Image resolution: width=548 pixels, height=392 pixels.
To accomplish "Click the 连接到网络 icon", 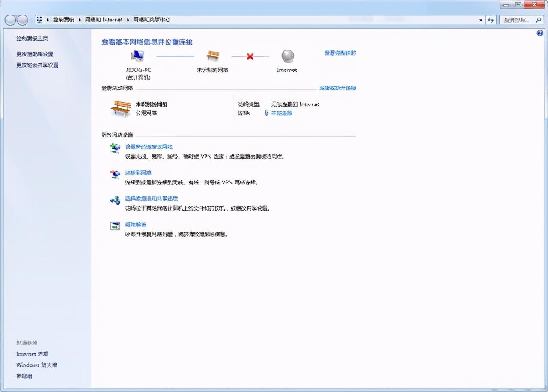I will (114, 174).
